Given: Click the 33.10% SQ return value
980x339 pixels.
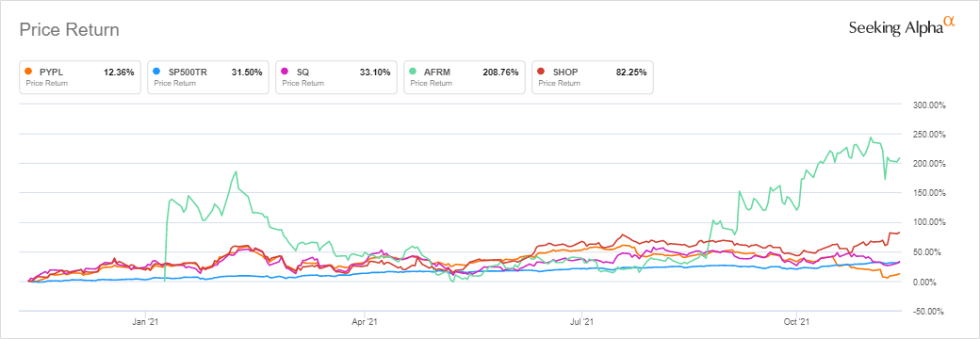Looking at the screenshot, I should 375,73.
